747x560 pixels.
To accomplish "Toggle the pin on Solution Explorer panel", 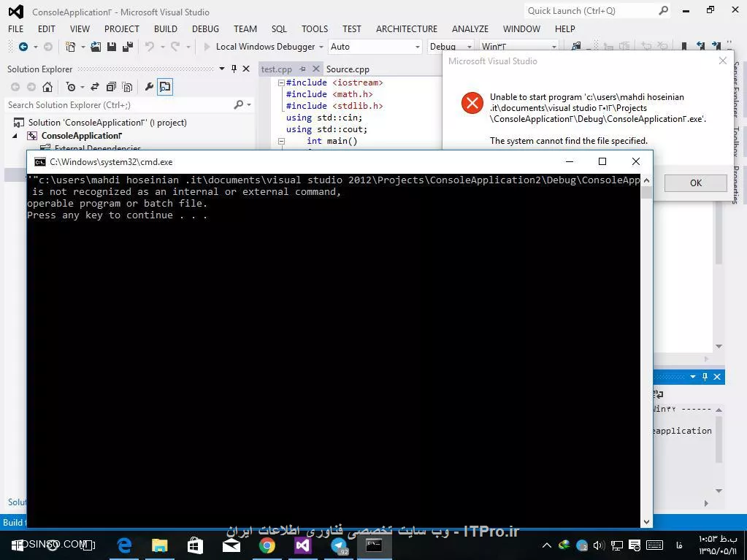I will 234,69.
